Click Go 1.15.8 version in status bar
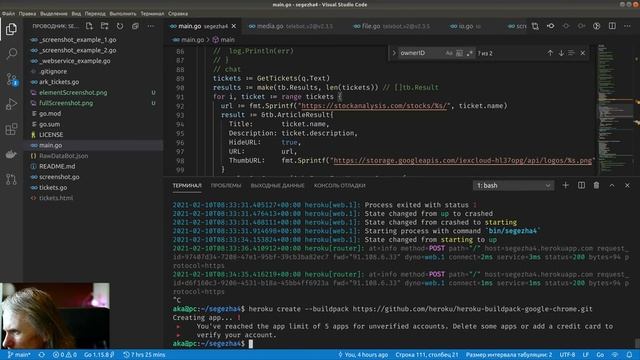Image resolution: width=640 pixels, height=360 pixels. (x=99, y=355)
